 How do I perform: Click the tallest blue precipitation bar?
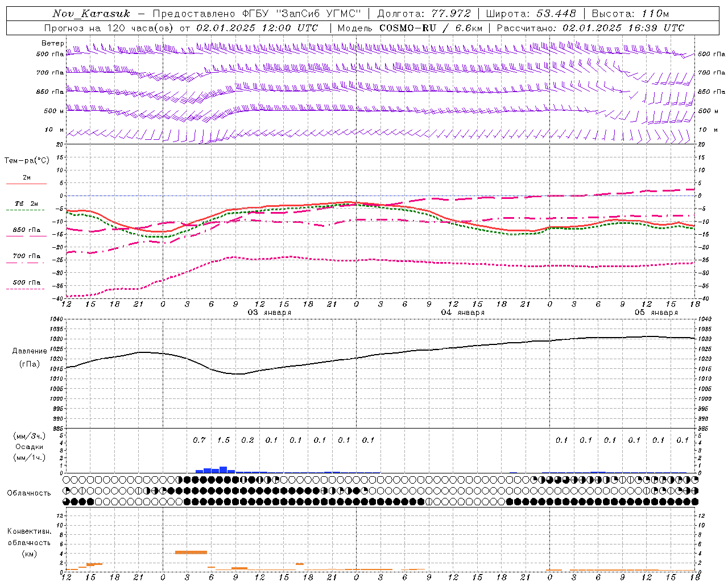point(224,470)
